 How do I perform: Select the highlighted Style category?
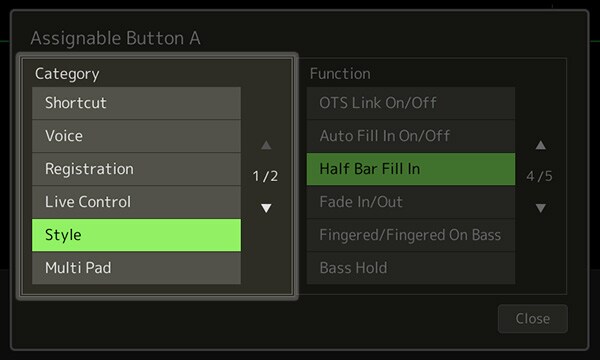coord(136,235)
